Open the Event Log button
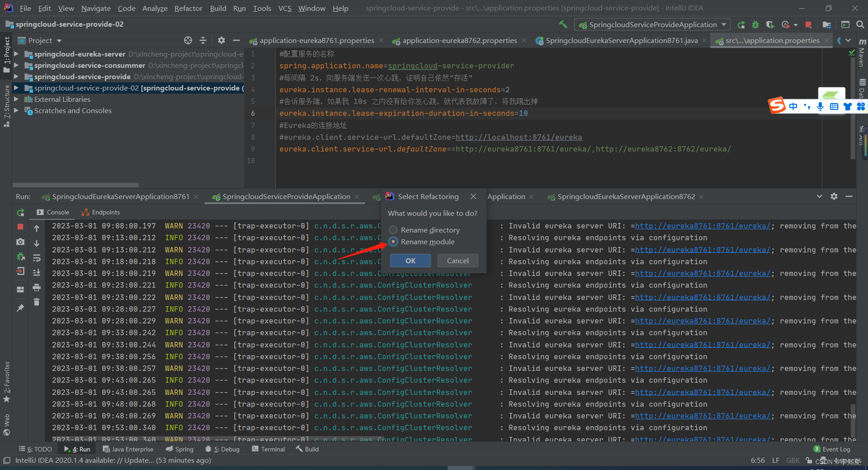This screenshot has height=470, width=868. [832, 449]
